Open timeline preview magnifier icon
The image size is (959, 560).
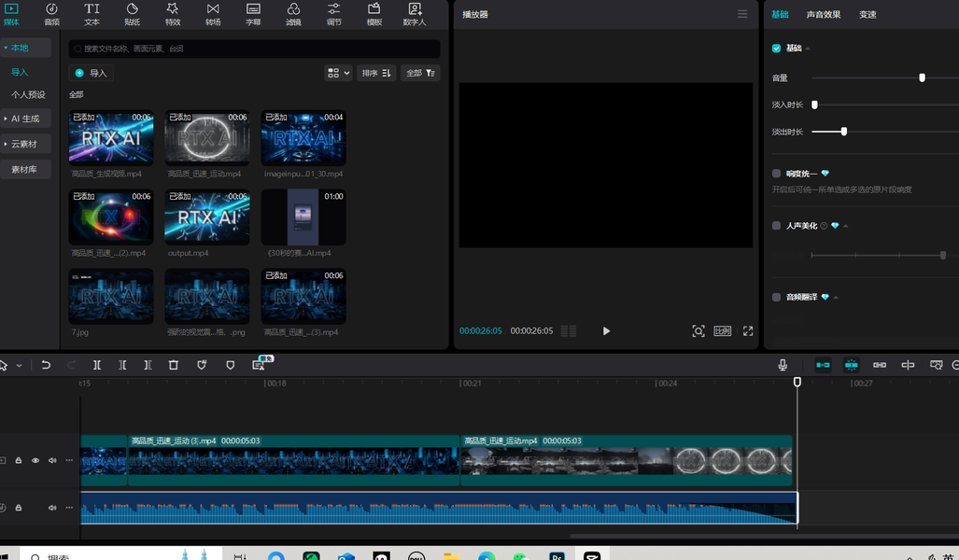click(x=936, y=365)
